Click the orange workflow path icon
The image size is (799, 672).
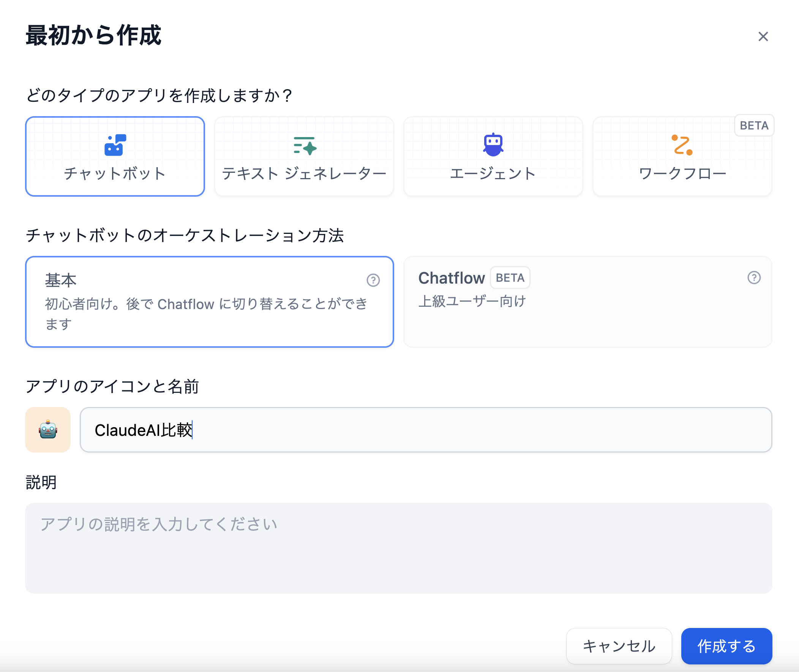click(682, 145)
